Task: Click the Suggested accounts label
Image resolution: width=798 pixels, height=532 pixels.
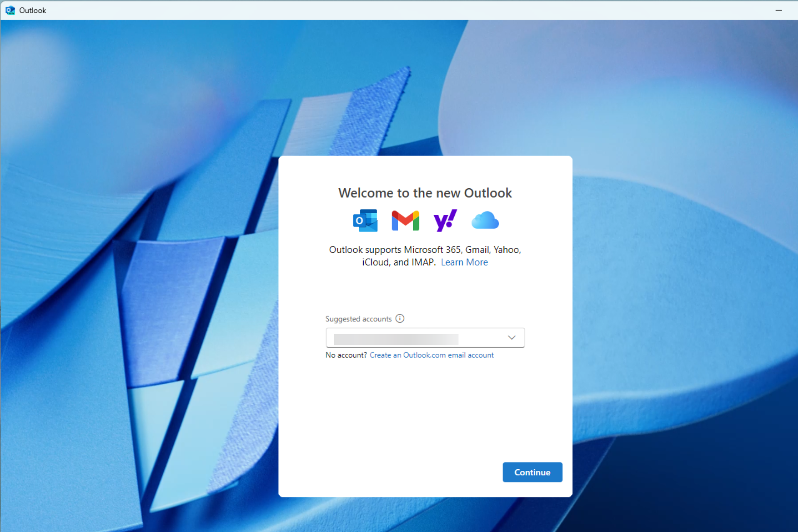Action: point(358,319)
